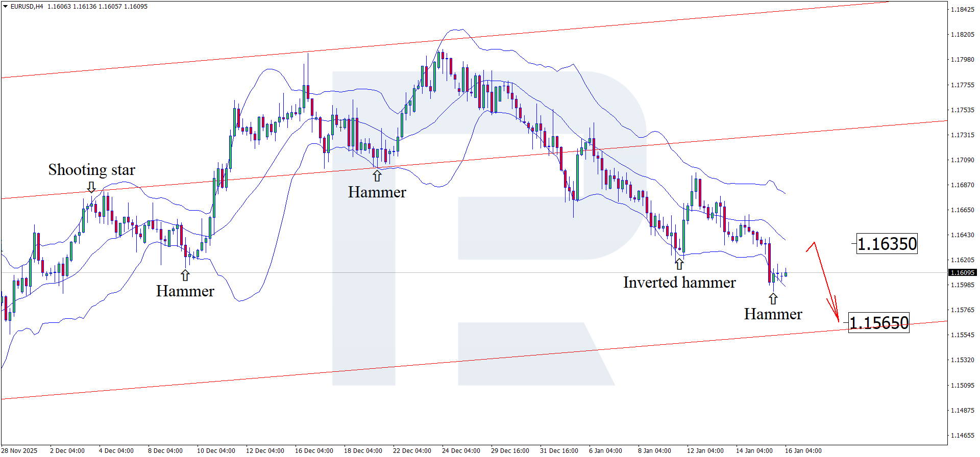Click the 1.18425 value on price scale
The image size is (980, 457).
point(962,10)
